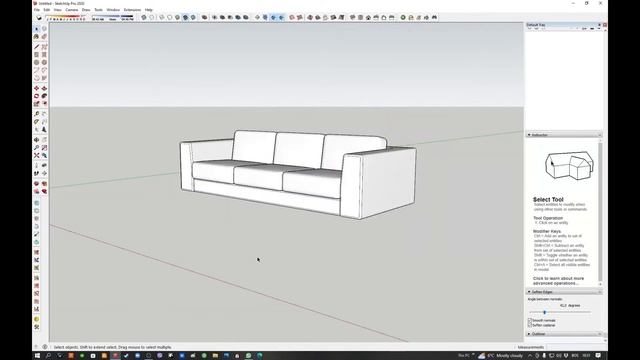This screenshot has width=640, height=360.
Task: Select the Line pencil tool
Action: pyautogui.click(x=36, y=47)
